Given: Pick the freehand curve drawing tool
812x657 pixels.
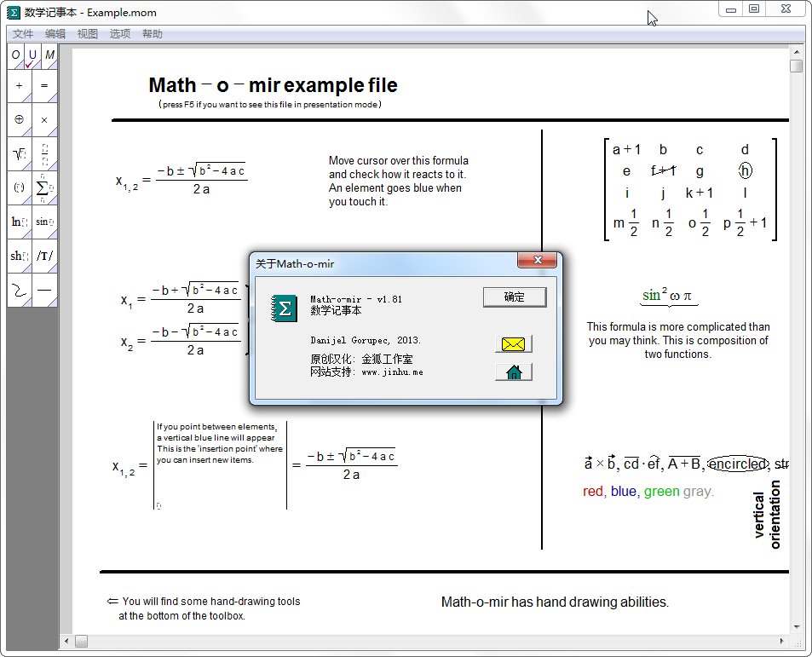Looking at the screenshot, I should [19, 290].
